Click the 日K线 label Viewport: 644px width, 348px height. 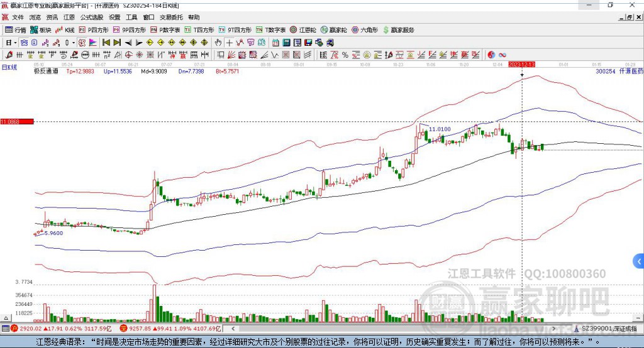pos(9,67)
